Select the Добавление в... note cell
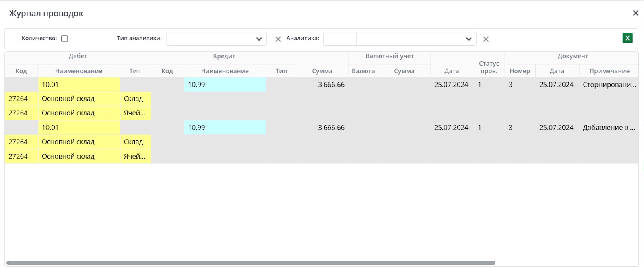Viewport: 644px width, 268px height. click(609, 128)
